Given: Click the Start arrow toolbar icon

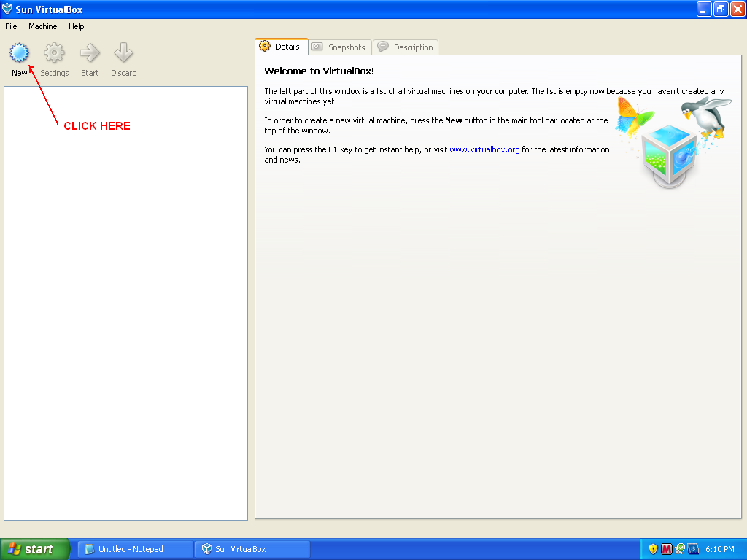Looking at the screenshot, I should (x=90, y=52).
